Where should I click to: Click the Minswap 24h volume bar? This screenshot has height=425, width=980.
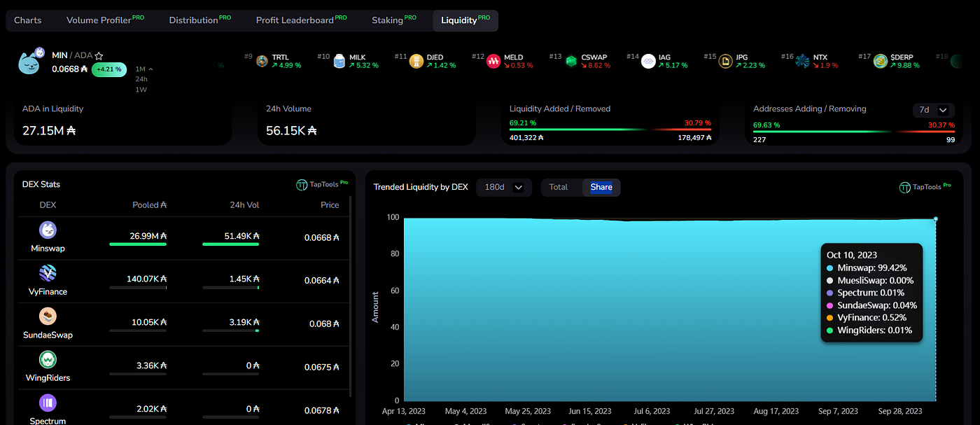[230, 244]
